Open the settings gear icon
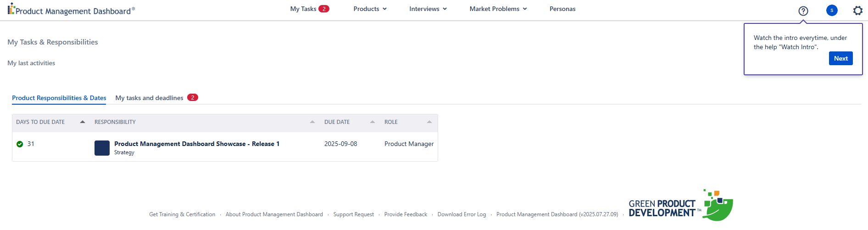 pyautogui.click(x=857, y=10)
